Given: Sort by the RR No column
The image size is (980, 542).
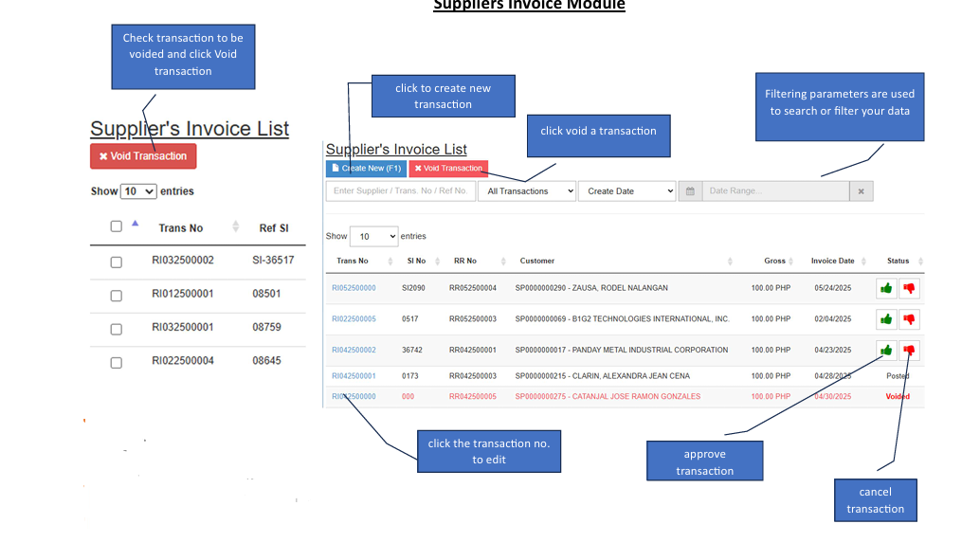Looking at the screenshot, I should click(503, 262).
